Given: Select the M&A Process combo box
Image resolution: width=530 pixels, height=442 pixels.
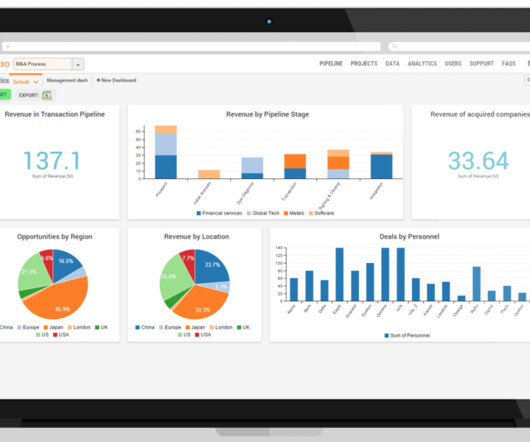Looking at the screenshot, I should click(49, 64).
